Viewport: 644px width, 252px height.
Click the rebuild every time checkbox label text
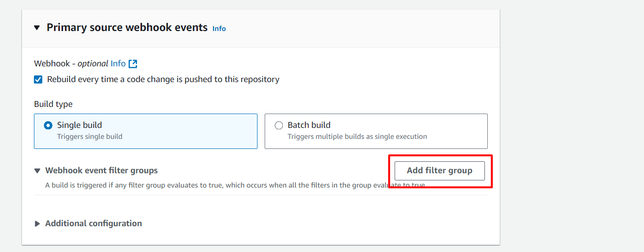(163, 79)
